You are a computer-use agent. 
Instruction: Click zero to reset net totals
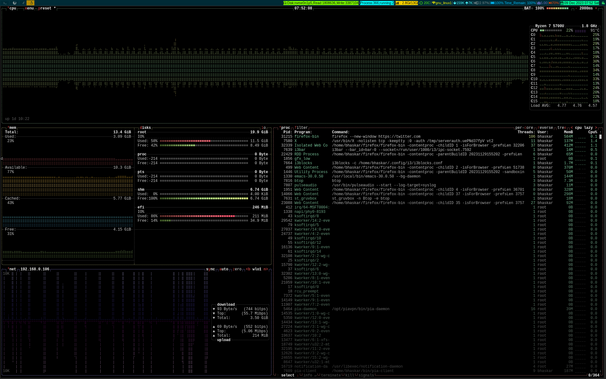[x=238, y=269]
